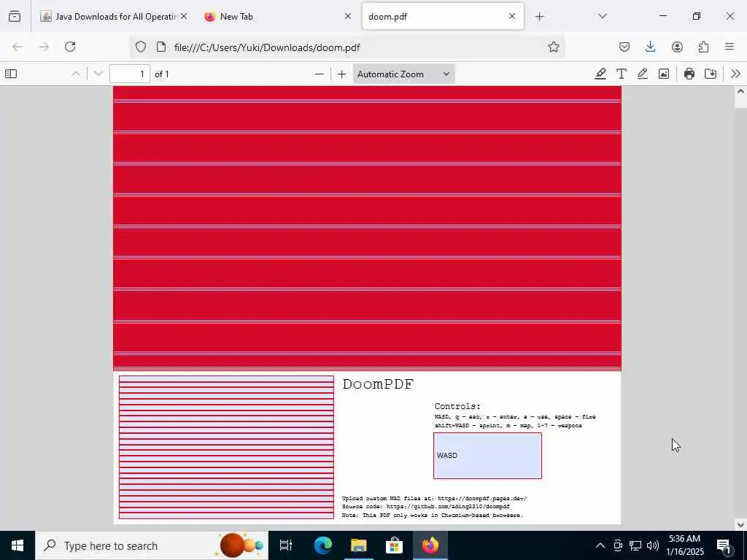The width and height of the screenshot is (747, 560).
Task: Go back to previous page
Action: (x=18, y=47)
